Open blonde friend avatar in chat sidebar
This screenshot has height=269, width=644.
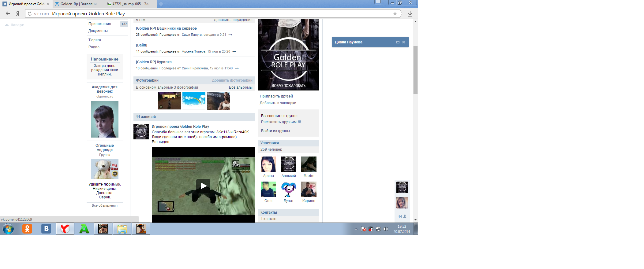coord(402,203)
